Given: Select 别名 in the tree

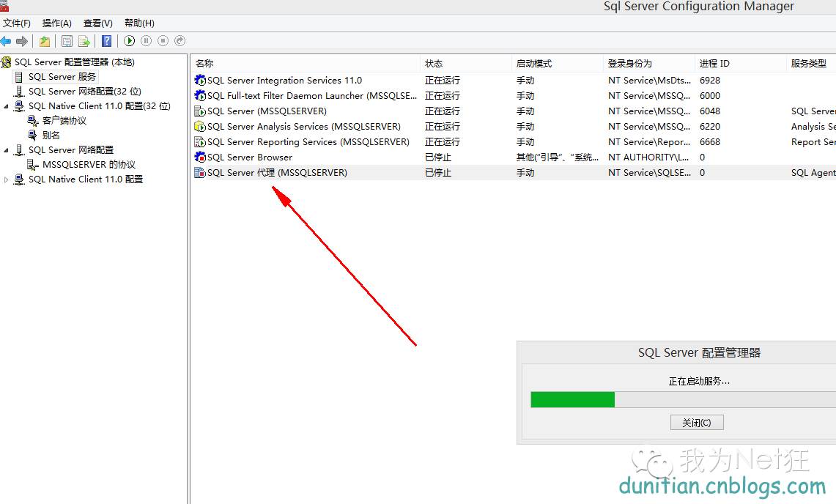Looking at the screenshot, I should (51, 135).
